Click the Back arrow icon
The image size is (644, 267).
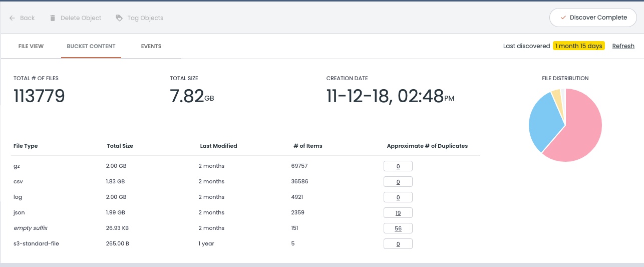tap(12, 18)
